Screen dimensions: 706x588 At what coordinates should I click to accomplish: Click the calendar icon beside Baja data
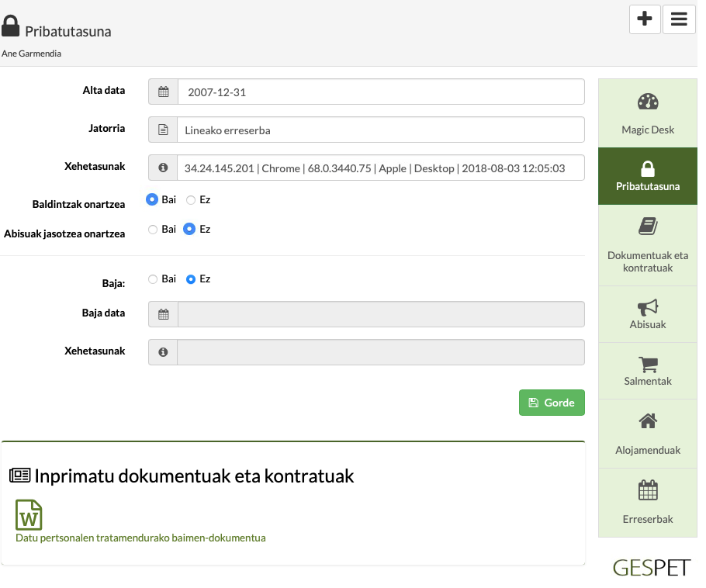[x=163, y=314]
